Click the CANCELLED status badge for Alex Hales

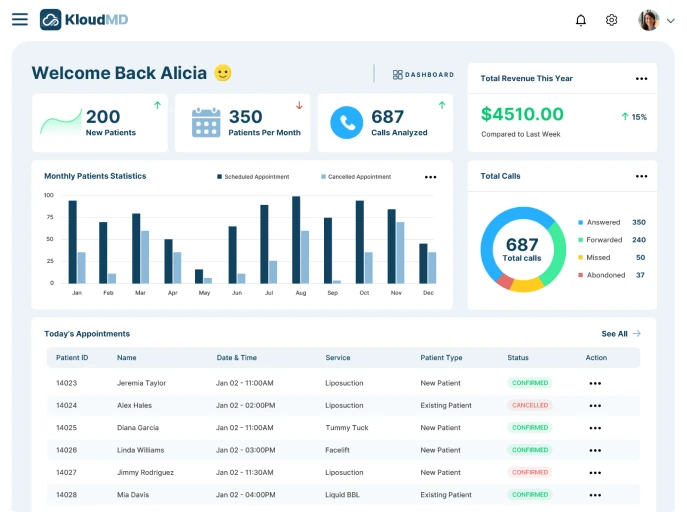pos(530,406)
